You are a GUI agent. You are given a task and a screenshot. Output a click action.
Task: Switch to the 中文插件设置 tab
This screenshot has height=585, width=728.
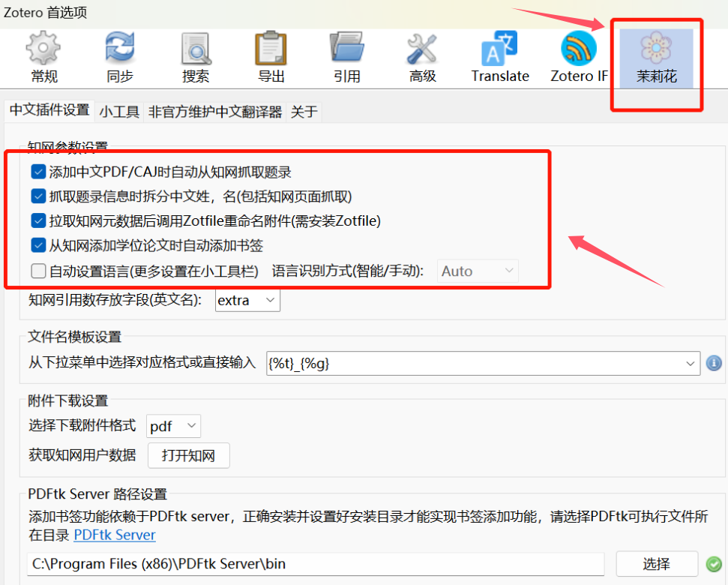click(x=49, y=110)
